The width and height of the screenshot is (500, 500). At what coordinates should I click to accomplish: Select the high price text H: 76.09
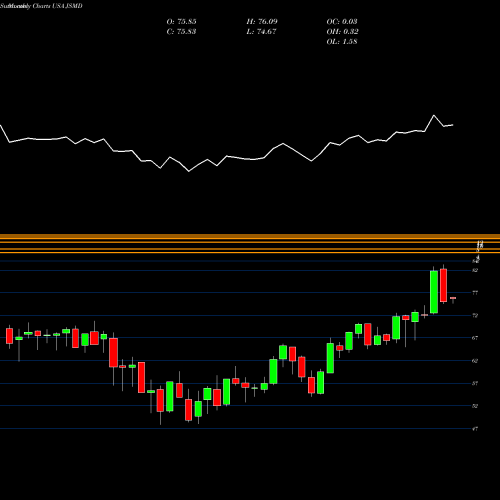(x=262, y=22)
